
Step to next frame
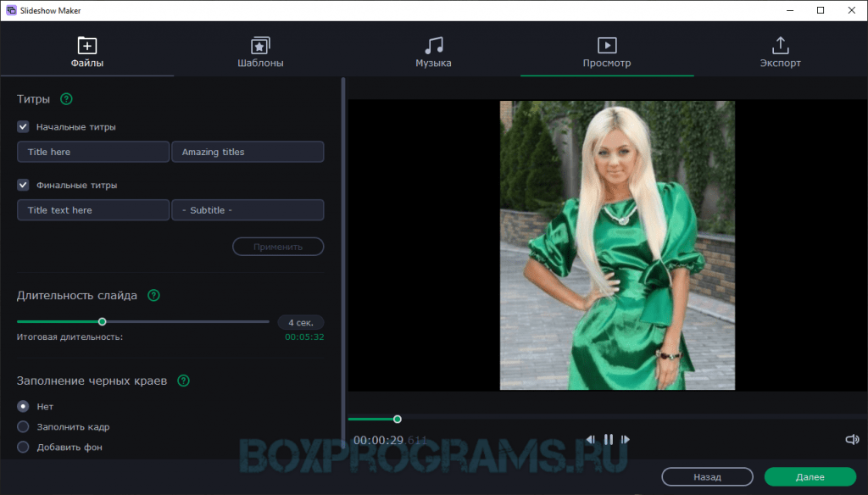(x=626, y=439)
